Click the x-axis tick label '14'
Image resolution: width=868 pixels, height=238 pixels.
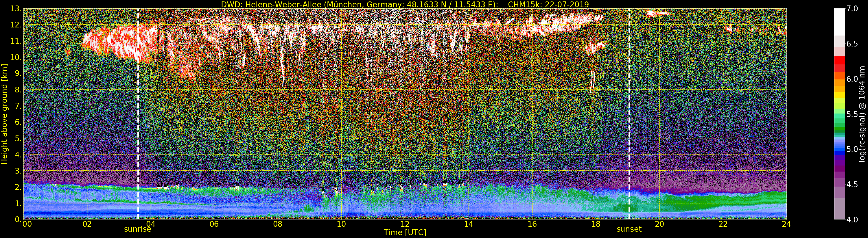468,224
